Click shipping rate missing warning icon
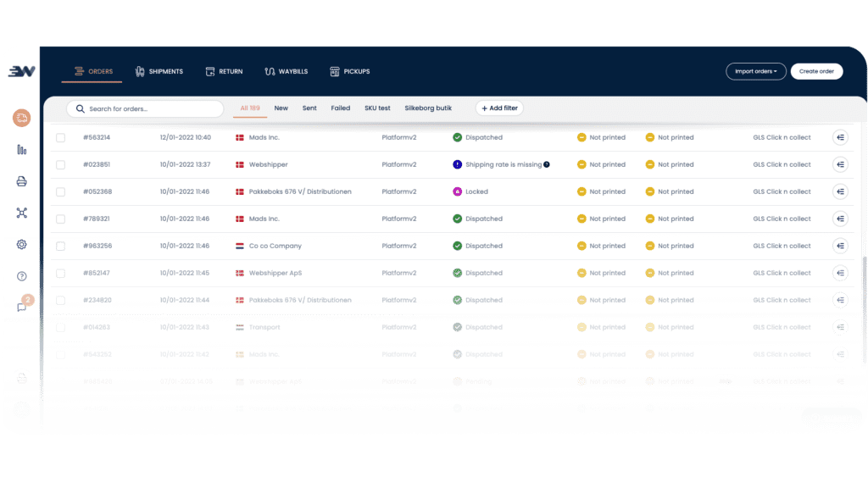The height and width of the screenshot is (488, 868). tap(457, 164)
